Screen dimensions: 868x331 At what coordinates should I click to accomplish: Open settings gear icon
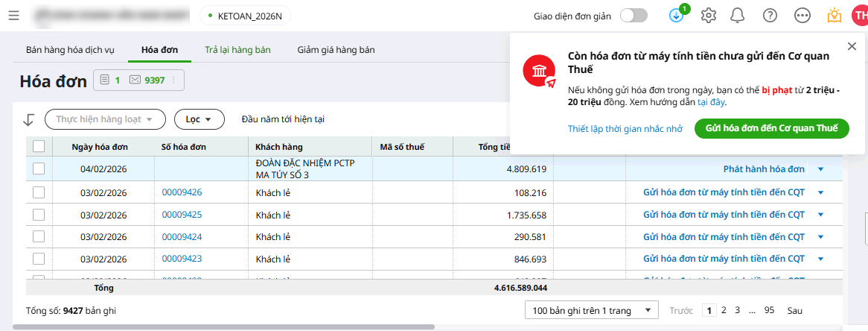click(708, 16)
